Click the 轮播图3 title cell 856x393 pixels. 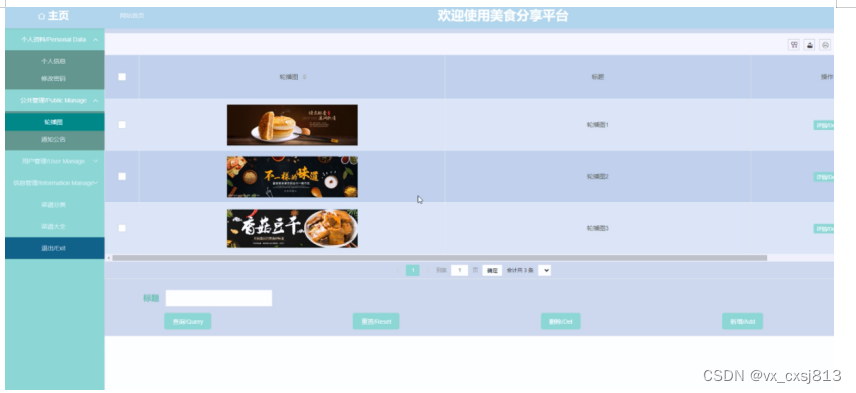[x=598, y=228]
